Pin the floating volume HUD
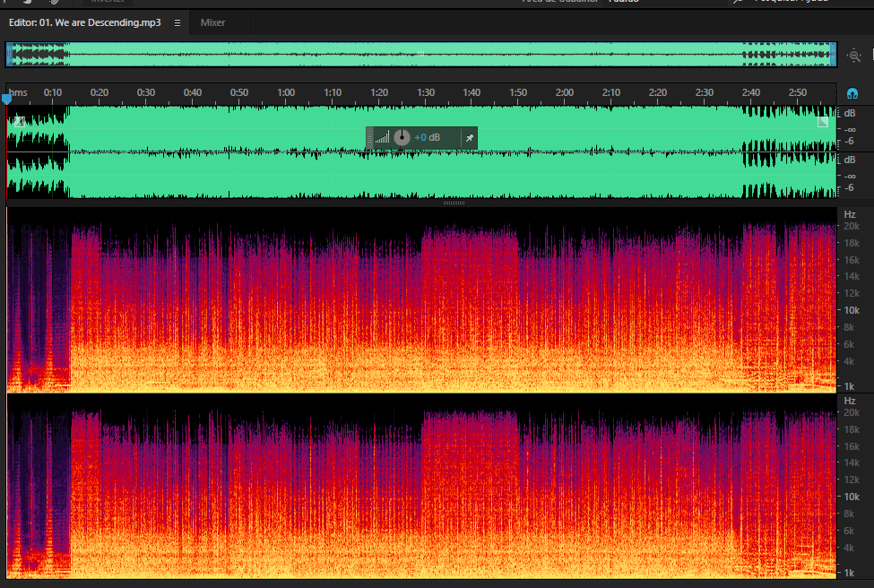Viewport: 874px width, 588px height. click(x=470, y=138)
